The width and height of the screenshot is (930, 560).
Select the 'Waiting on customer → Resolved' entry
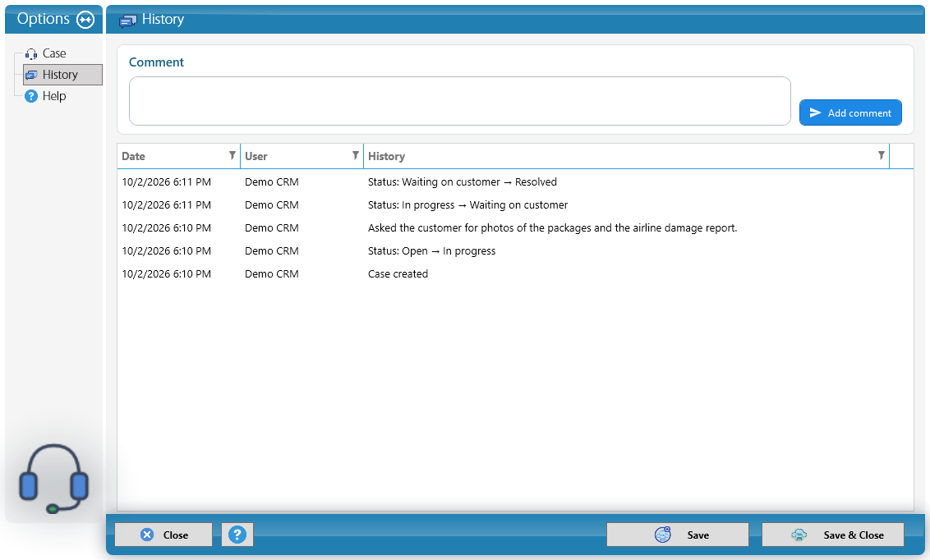pyautogui.click(x=515, y=182)
